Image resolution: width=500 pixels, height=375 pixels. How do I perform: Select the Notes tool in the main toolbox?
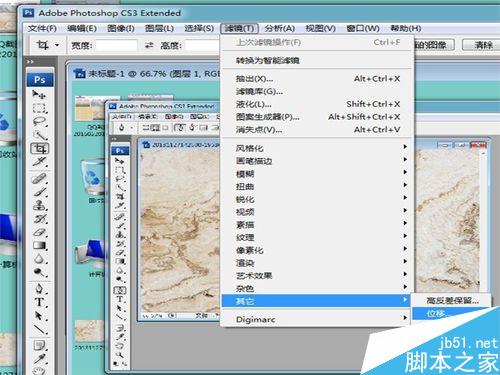[39, 345]
